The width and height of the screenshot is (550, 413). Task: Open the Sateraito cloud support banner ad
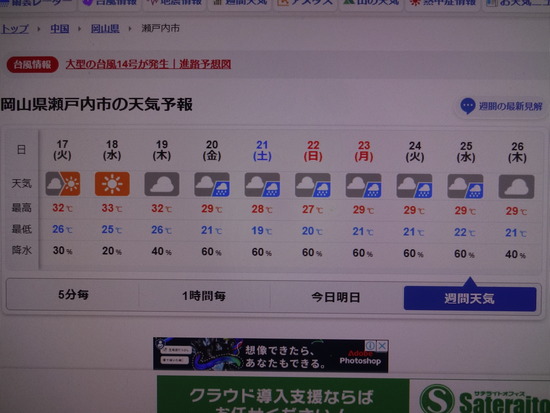pos(353,395)
